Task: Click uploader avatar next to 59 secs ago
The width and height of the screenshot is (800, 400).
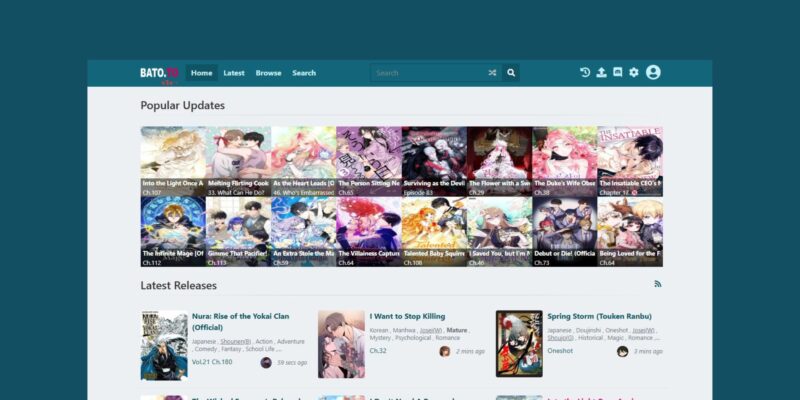Action: (x=266, y=362)
